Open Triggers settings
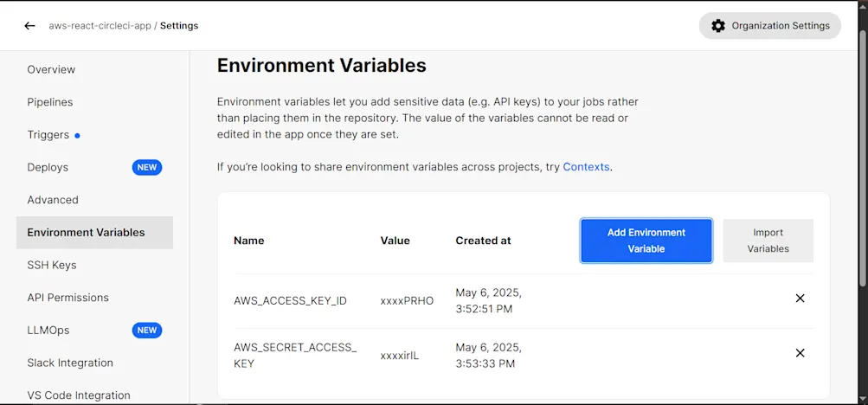Screen dimensions: 868x405 (x=48, y=135)
